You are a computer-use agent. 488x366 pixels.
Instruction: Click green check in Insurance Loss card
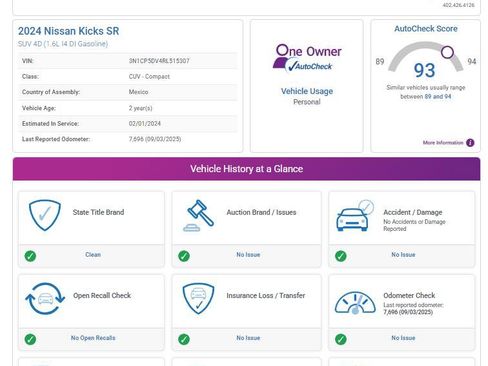click(x=184, y=339)
